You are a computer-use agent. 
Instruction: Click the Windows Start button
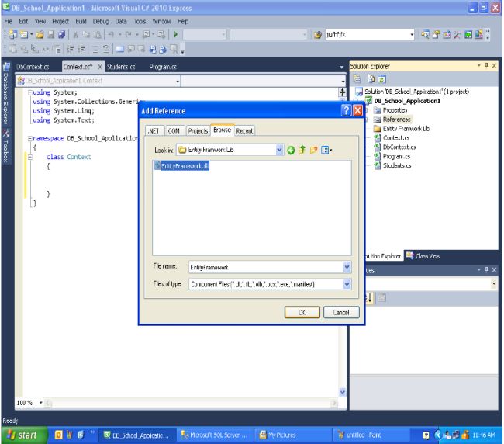[x=23, y=435]
